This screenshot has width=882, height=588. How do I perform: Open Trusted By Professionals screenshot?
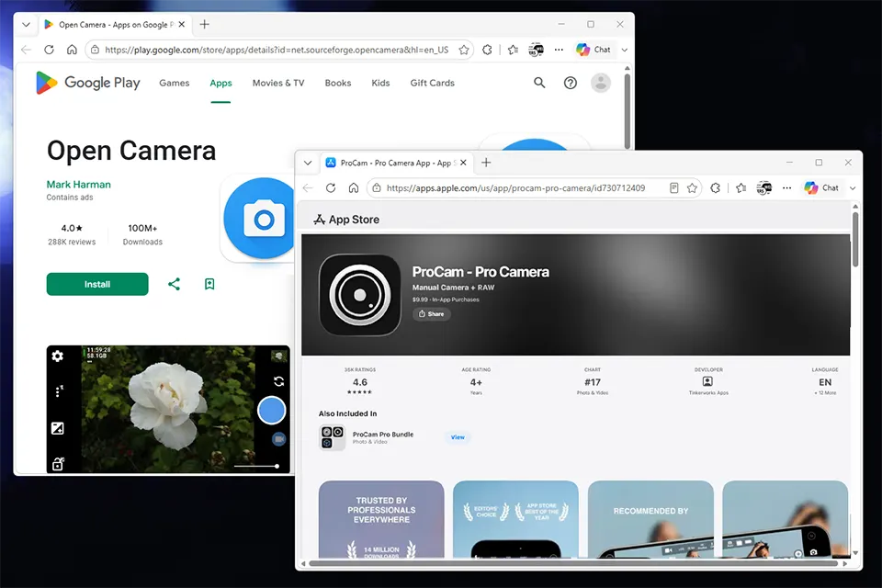[x=381, y=519]
